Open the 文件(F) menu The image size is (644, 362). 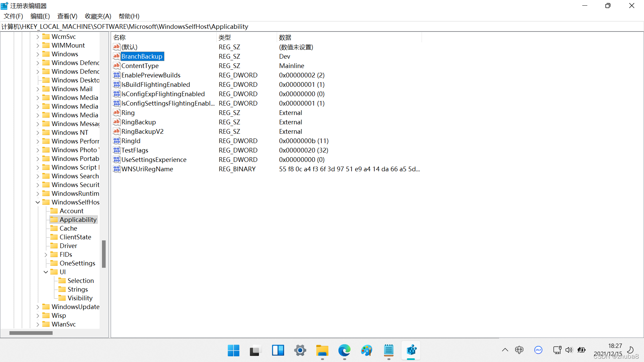13,16
